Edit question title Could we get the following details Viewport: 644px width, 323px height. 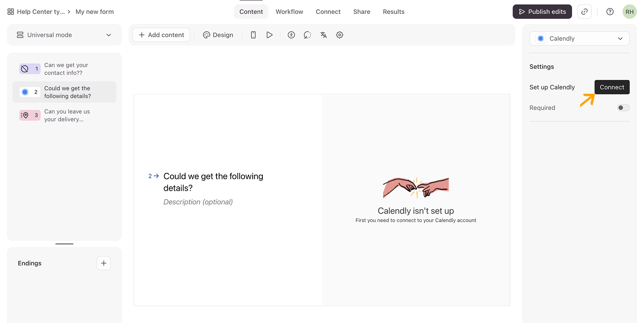coord(213,182)
